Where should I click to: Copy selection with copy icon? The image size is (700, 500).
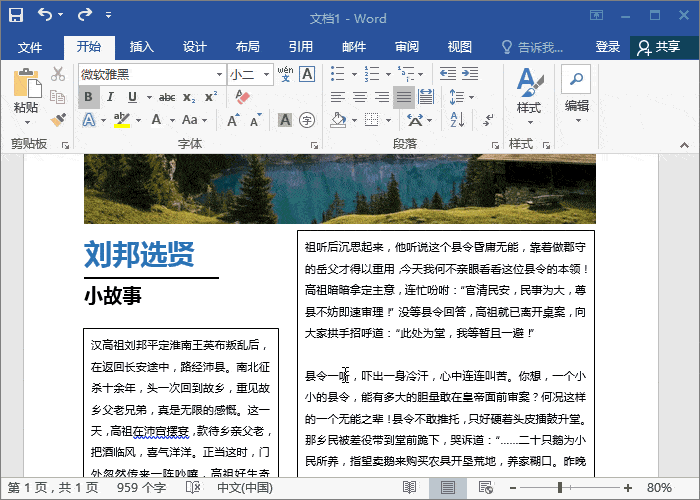point(58,96)
